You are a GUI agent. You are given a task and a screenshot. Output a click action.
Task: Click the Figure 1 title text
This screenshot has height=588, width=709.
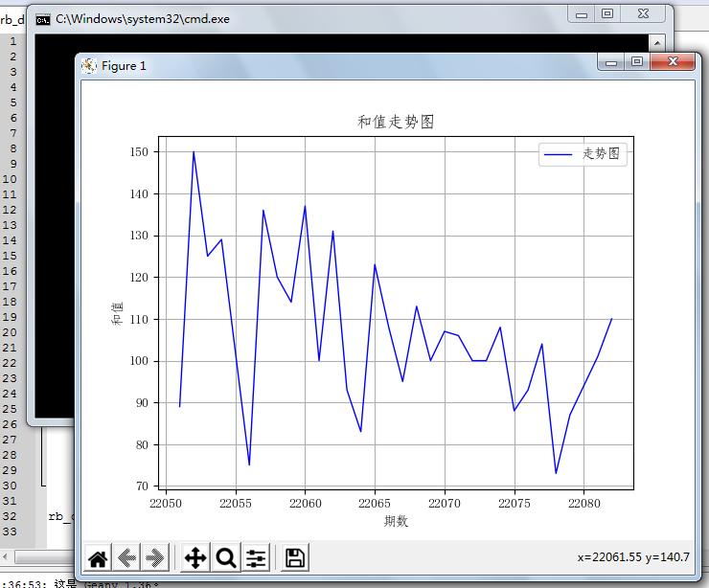coord(124,66)
